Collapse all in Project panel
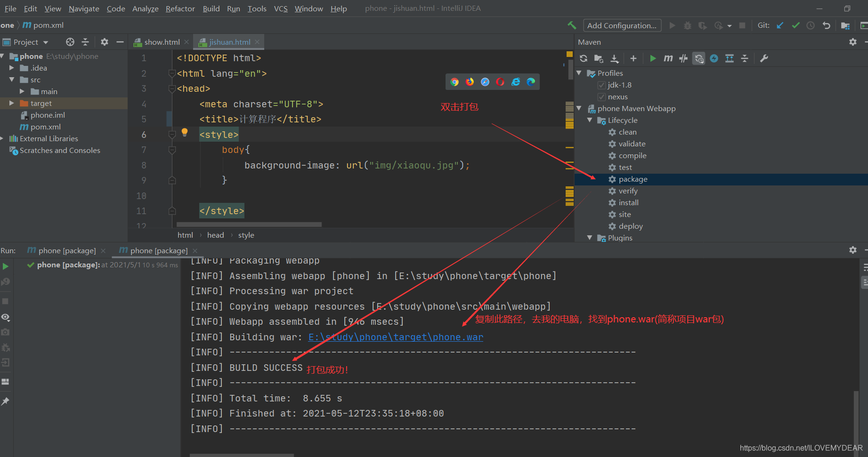Image resolution: width=868 pixels, height=457 pixels. point(85,42)
